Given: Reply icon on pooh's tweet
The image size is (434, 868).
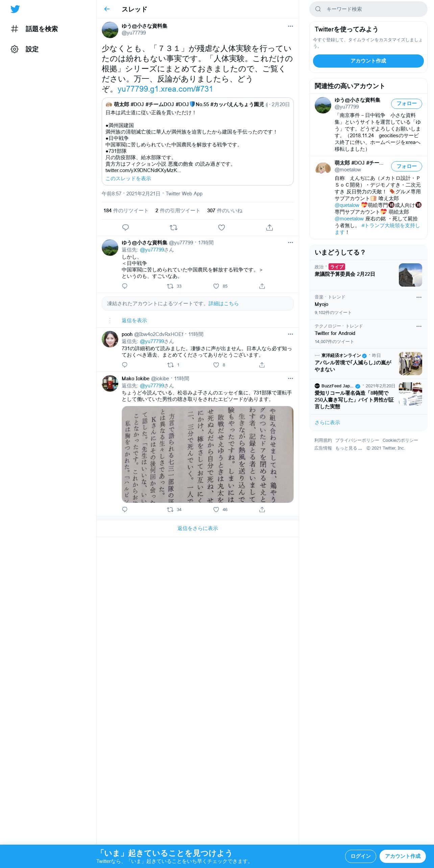Looking at the screenshot, I should pyautogui.click(x=125, y=365).
